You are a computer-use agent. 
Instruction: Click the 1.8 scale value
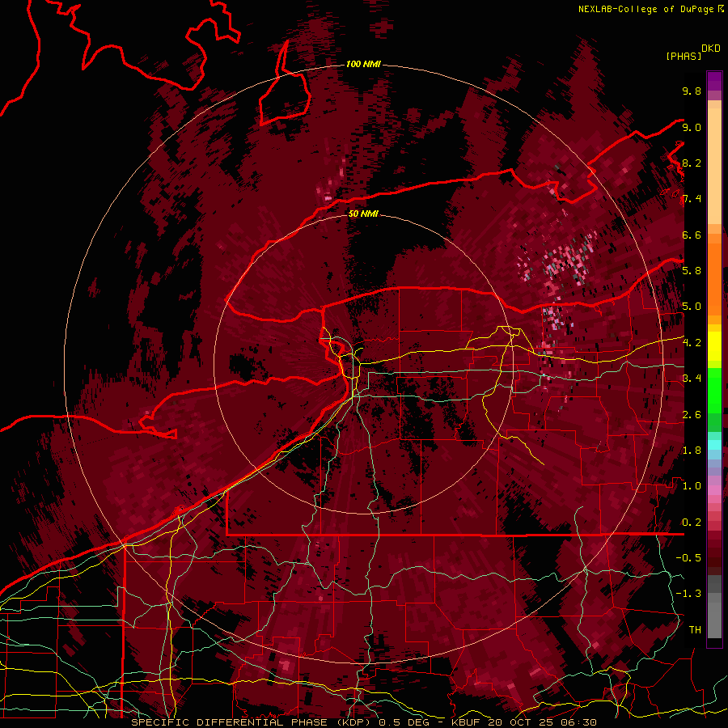692,450
